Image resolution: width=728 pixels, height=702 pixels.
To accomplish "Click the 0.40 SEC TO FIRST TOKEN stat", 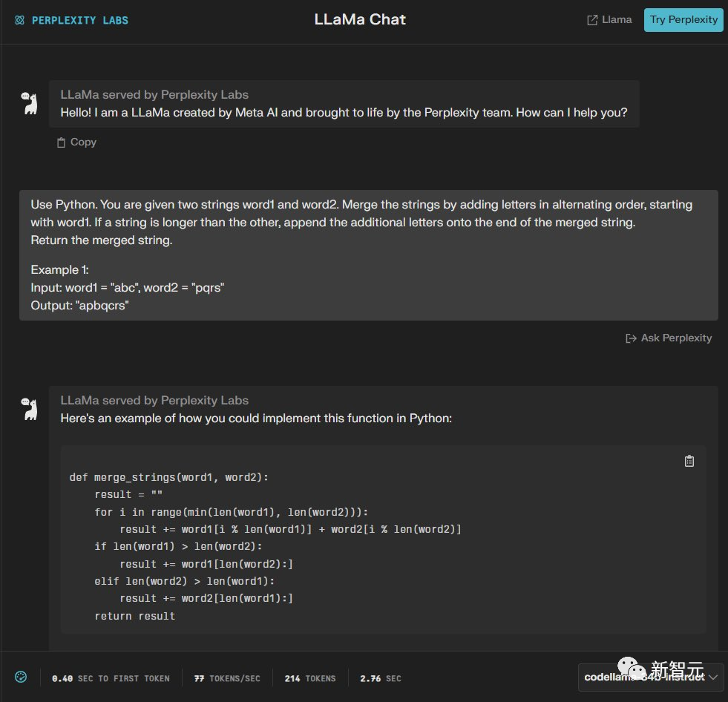I will coord(111,678).
